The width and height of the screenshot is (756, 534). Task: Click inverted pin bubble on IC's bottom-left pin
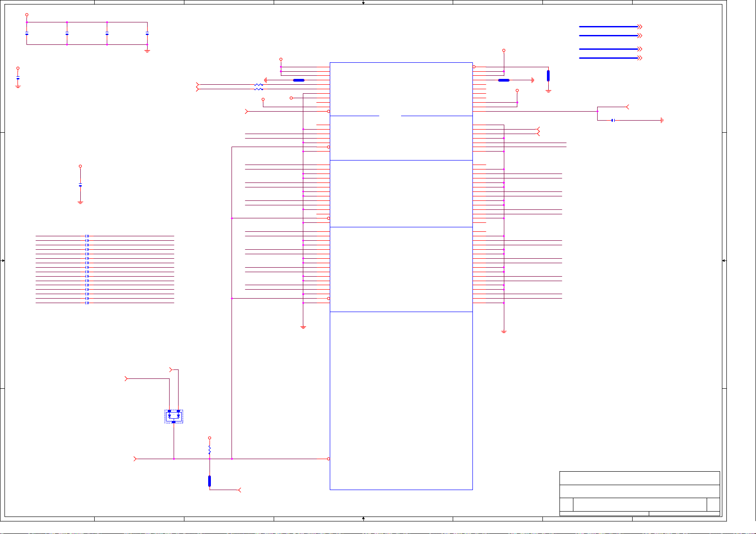328,459
